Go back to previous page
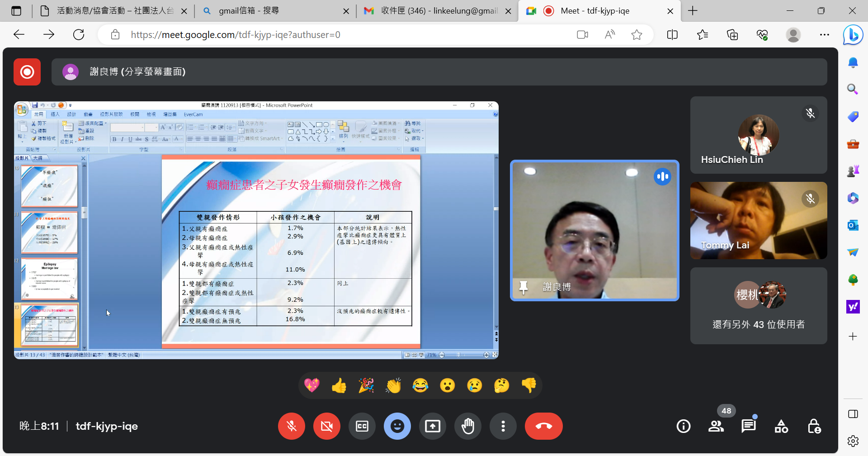 [x=19, y=35]
